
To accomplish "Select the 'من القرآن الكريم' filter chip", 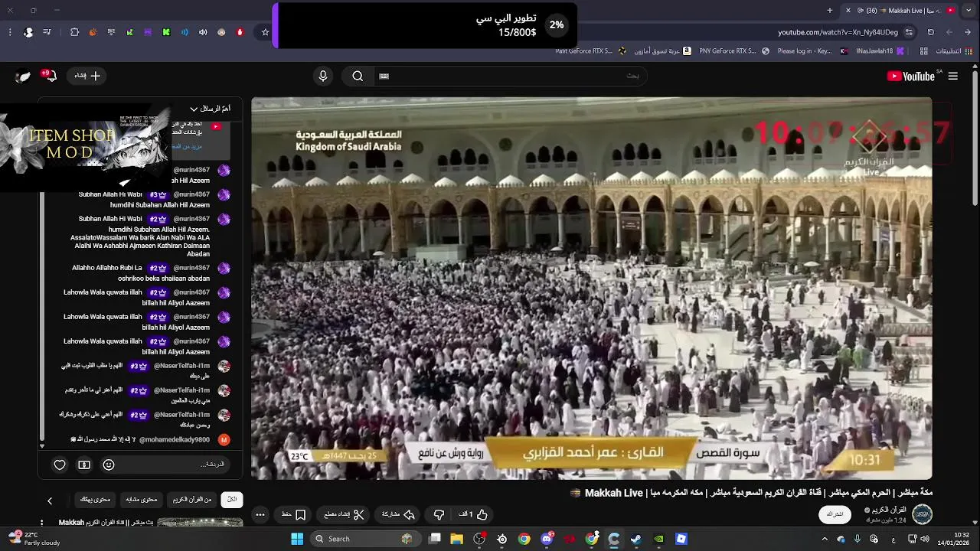I will pyautogui.click(x=192, y=500).
